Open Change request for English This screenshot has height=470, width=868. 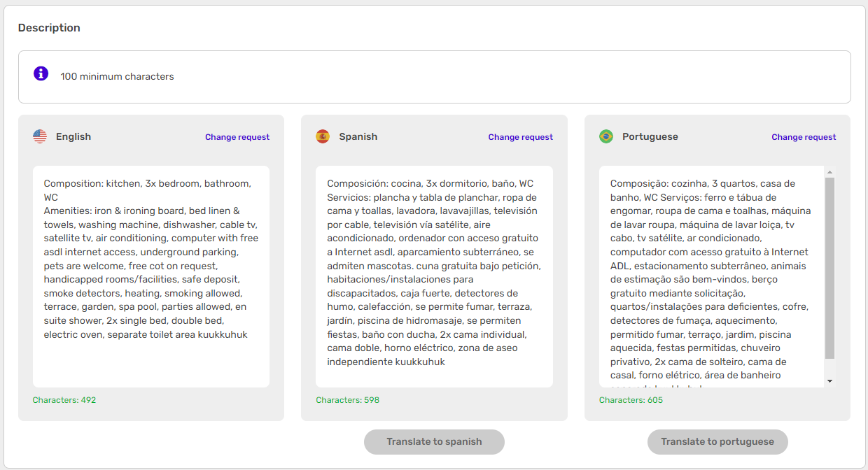pos(237,137)
